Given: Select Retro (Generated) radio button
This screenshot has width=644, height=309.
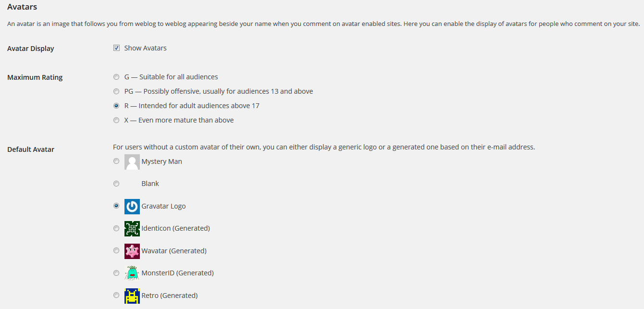Looking at the screenshot, I should pos(116,295).
